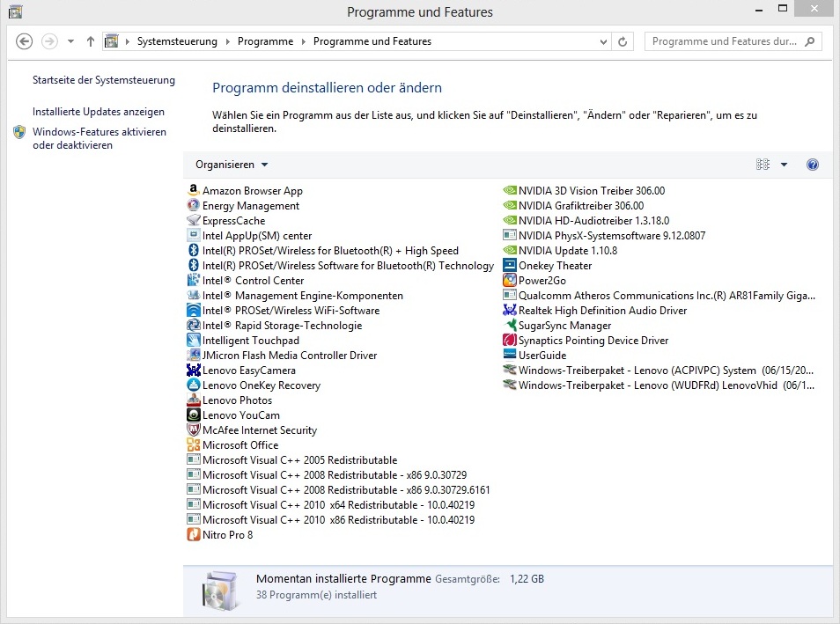Click the Lenovo Photos icon
The image size is (840, 624).
pyautogui.click(x=194, y=400)
